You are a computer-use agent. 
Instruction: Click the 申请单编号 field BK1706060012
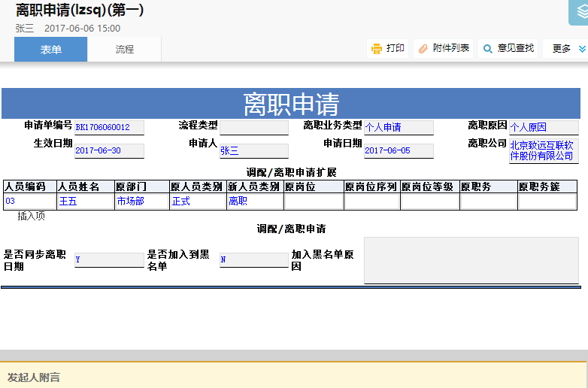point(108,128)
